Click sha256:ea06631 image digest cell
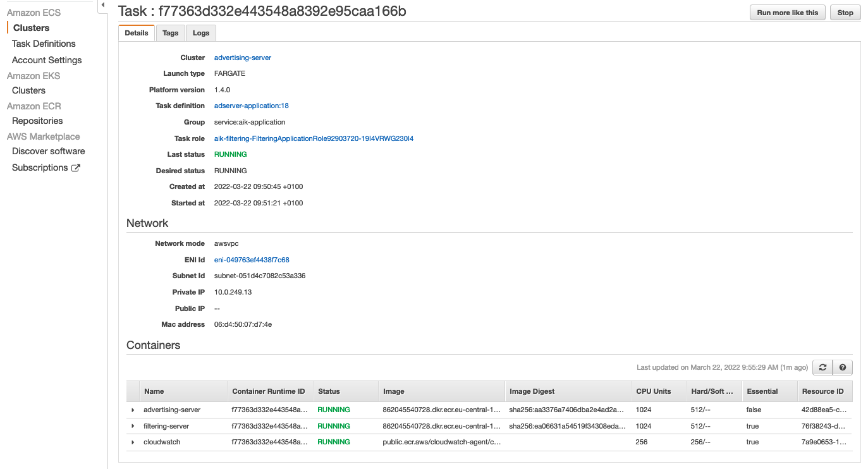Screen dimensions: 868x469 (x=568, y=427)
